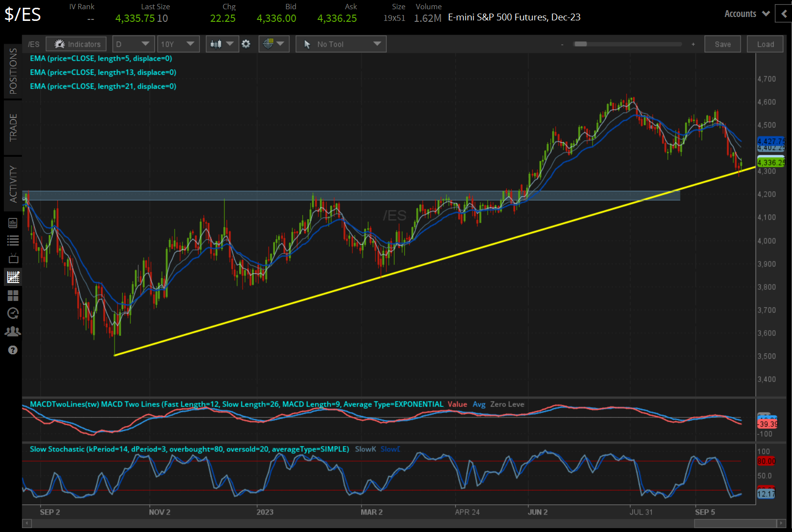This screenshot has width=792, height=532.
Task: Open the clock history sidebar icon
Action: click(x=13, y=314)
